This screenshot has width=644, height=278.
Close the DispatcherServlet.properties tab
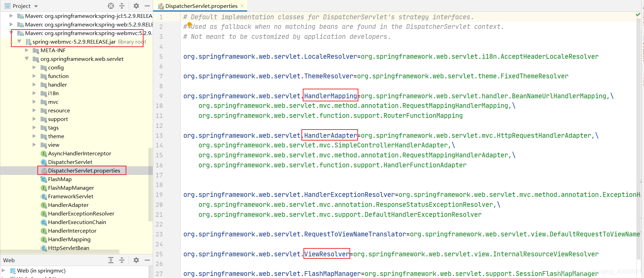[242, 6]
